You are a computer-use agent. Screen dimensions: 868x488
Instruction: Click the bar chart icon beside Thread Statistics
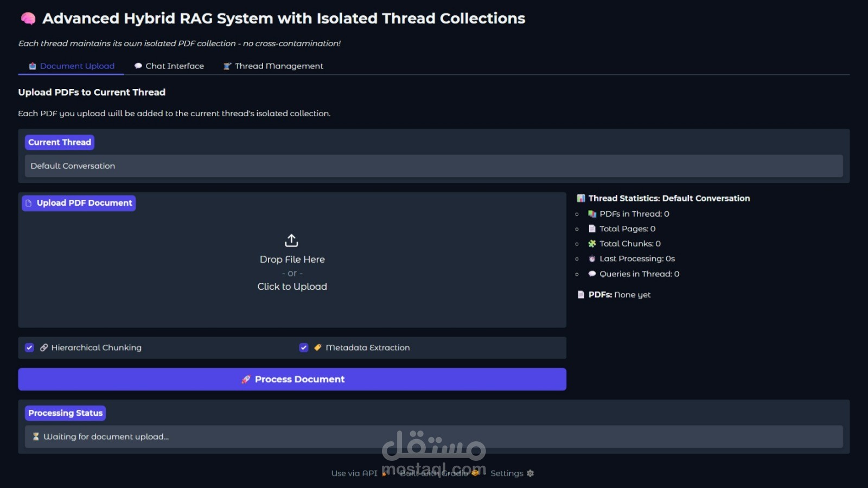[x=581, y=199]
